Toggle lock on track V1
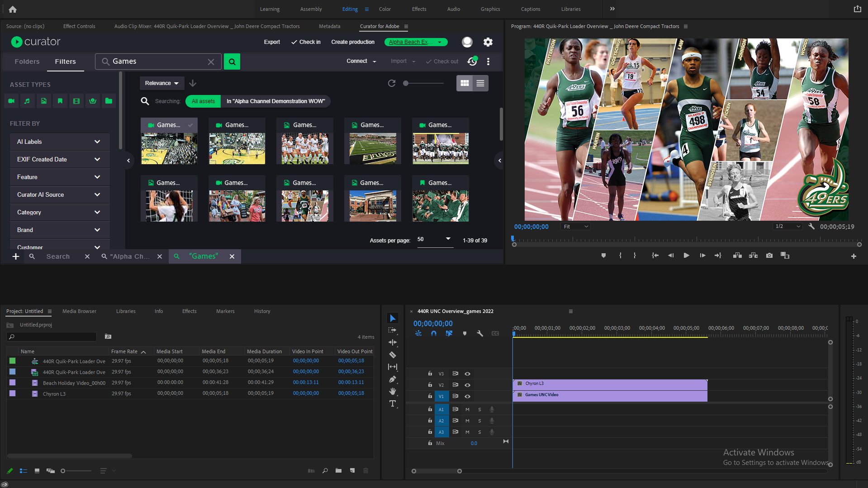The height and width of the screenshot is (488, 868). pos(430,396)
